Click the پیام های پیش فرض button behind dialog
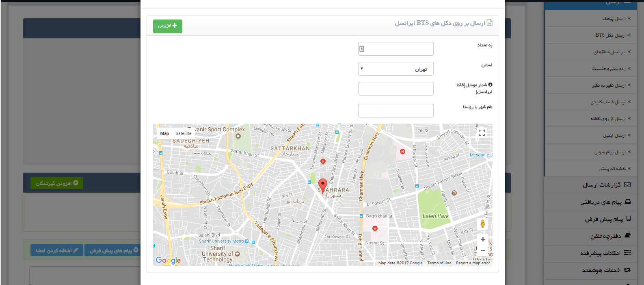The height and width of the screenshot is (285, 644). coord(112,250)
